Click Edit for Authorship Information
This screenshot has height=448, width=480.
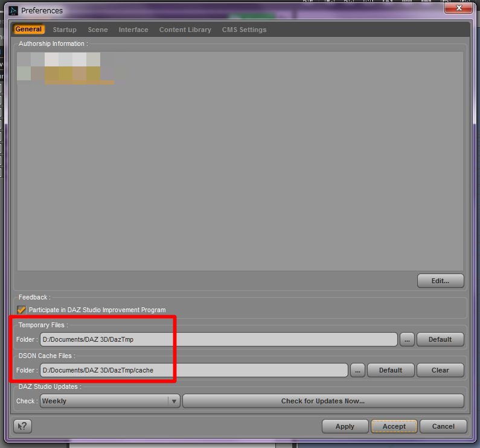click(x=440, y=281)
